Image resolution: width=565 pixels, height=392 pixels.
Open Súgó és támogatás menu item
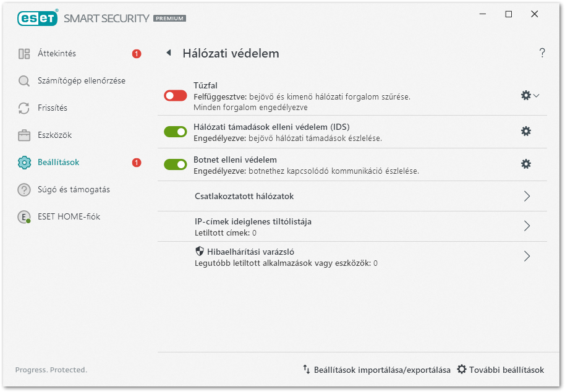tap(74, 190)
